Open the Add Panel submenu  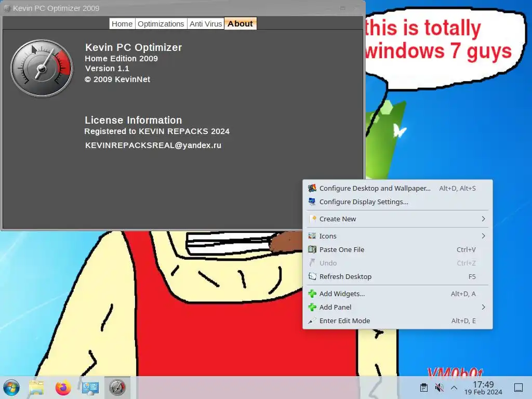tap(397, 307)
